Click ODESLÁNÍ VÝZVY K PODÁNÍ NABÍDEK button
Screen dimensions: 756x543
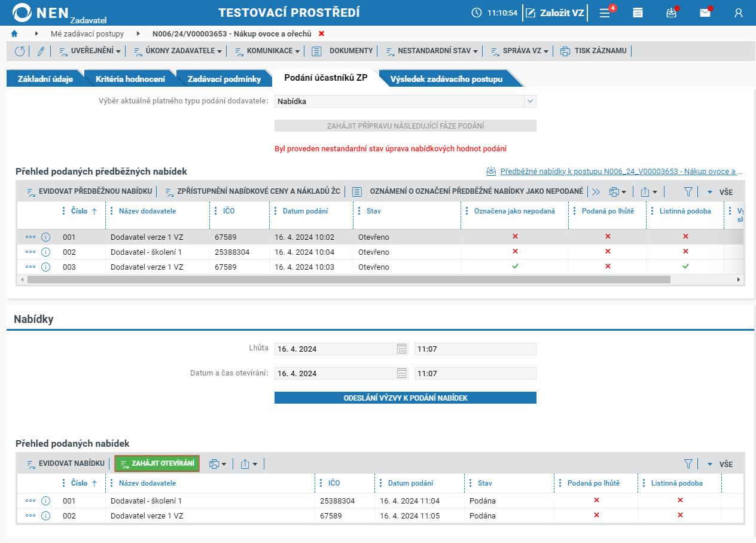click(x=406, y=398)
